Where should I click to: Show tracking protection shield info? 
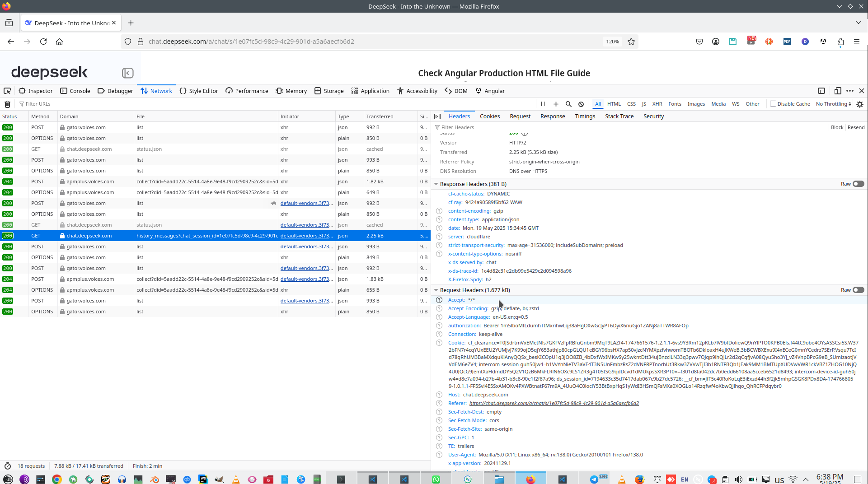(x=128, y=42)
